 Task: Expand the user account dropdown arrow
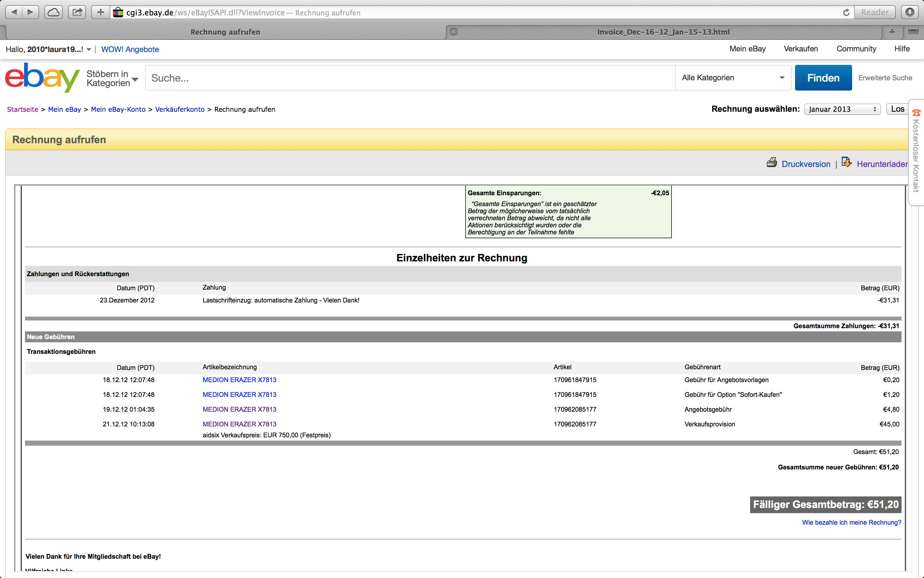coord(89,50)
